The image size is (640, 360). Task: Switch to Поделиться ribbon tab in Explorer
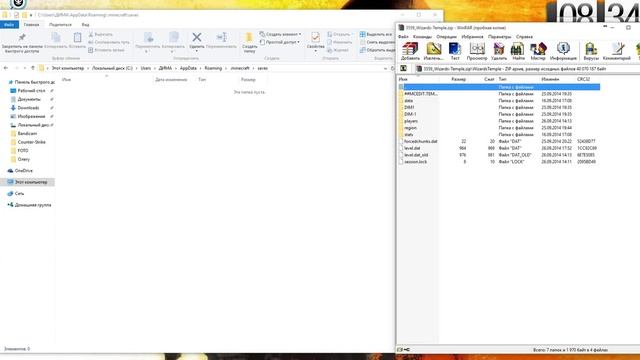[60, 24]
